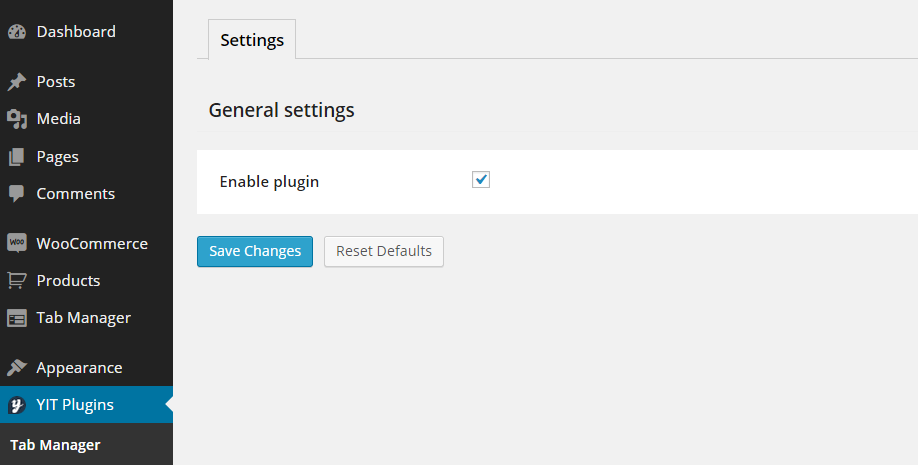Click the Tab Manager menu icon

point(16,318)
